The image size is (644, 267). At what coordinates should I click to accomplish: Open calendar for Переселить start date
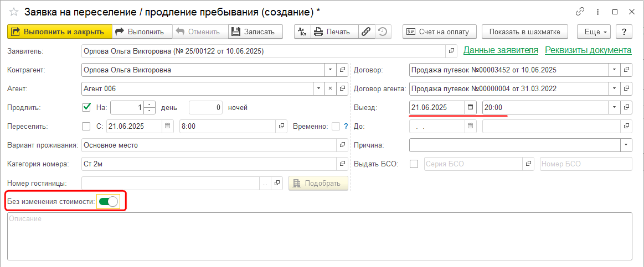pos(168,126)
